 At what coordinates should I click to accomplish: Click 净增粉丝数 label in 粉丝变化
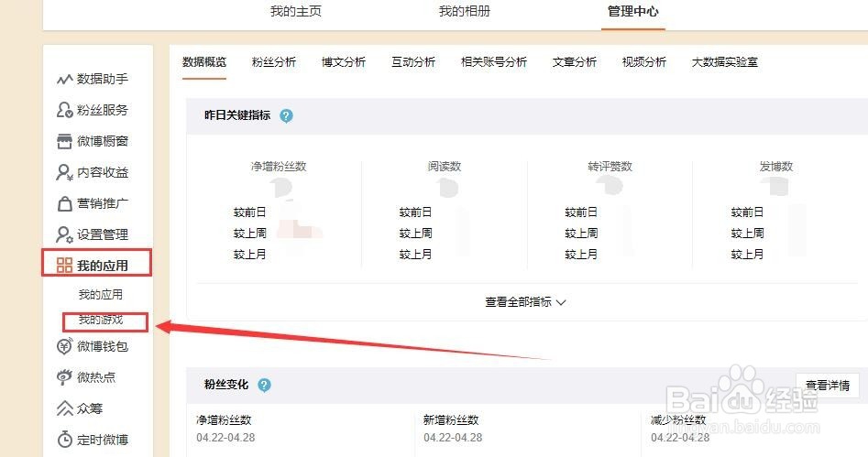tap(224, 420)
